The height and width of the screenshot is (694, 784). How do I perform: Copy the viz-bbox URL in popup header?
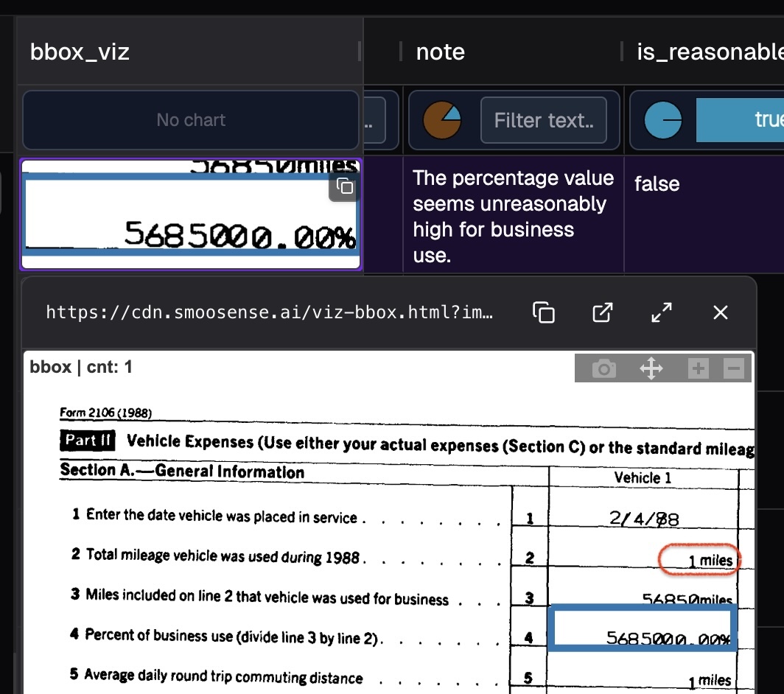pyautogui.click(x=544, y=312)
